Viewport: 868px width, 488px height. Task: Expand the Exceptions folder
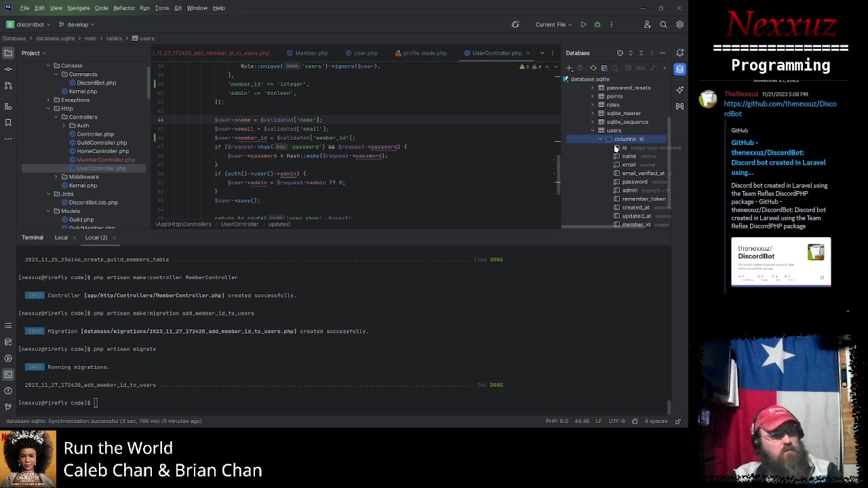[x=48, y=100]
